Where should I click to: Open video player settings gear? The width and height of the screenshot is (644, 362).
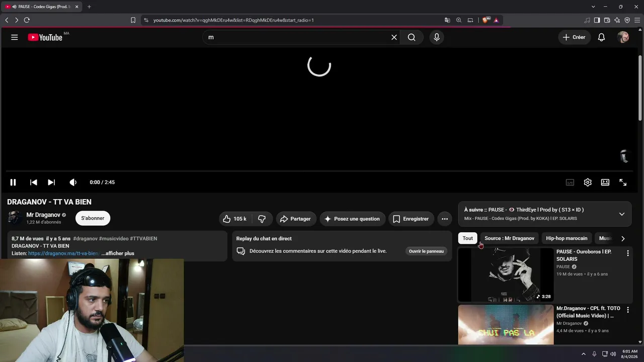click(x=588, y=183)
